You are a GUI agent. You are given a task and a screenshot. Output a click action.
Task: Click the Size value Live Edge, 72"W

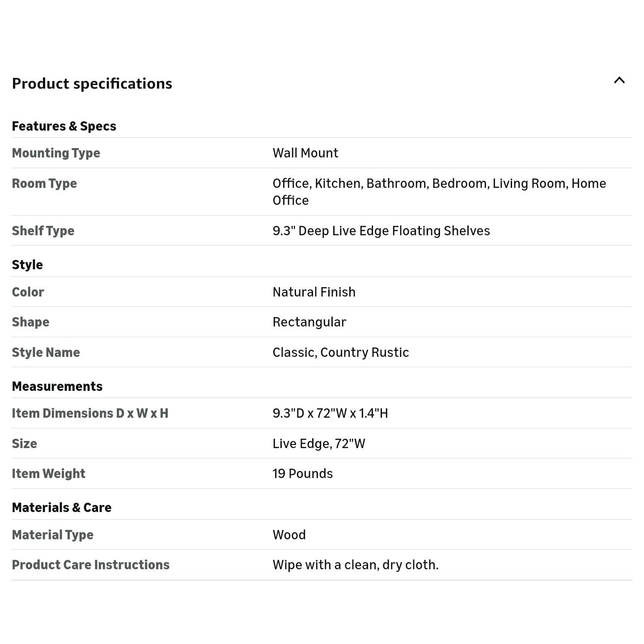(x=319, y=444)
